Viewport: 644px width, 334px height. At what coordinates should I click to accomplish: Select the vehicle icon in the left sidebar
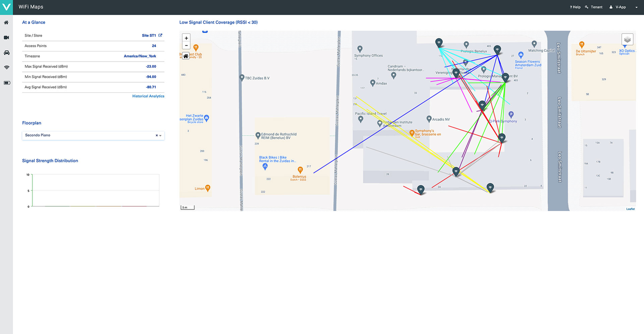pos(6,52)
